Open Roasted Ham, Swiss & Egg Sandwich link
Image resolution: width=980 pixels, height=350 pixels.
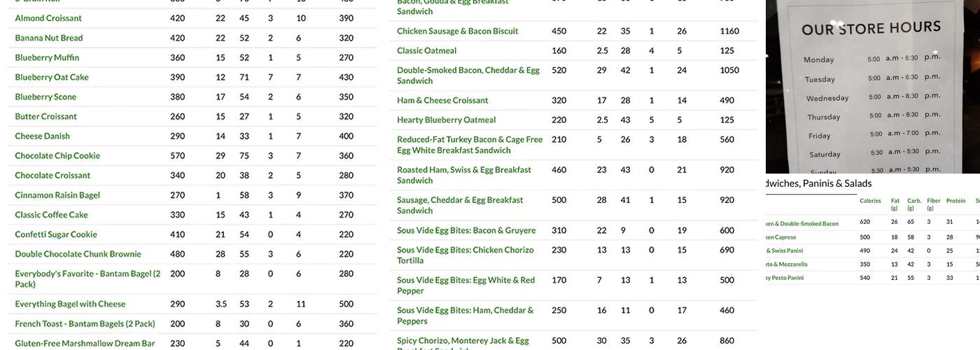[464, 174]
